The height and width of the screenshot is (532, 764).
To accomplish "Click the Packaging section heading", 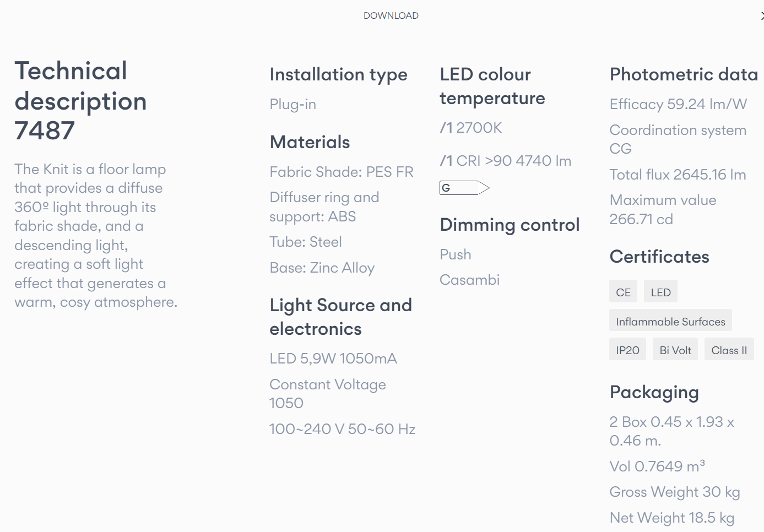I will (x=654, y=393).
